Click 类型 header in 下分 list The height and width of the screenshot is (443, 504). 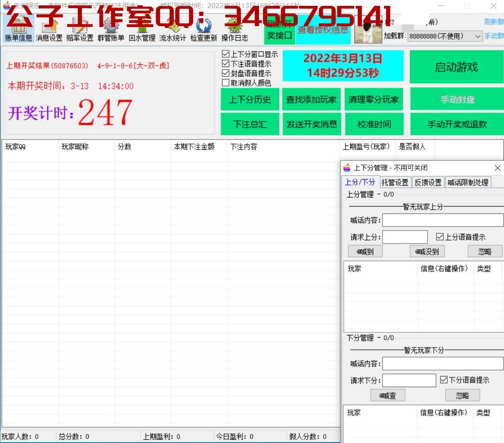coord(487,412)
